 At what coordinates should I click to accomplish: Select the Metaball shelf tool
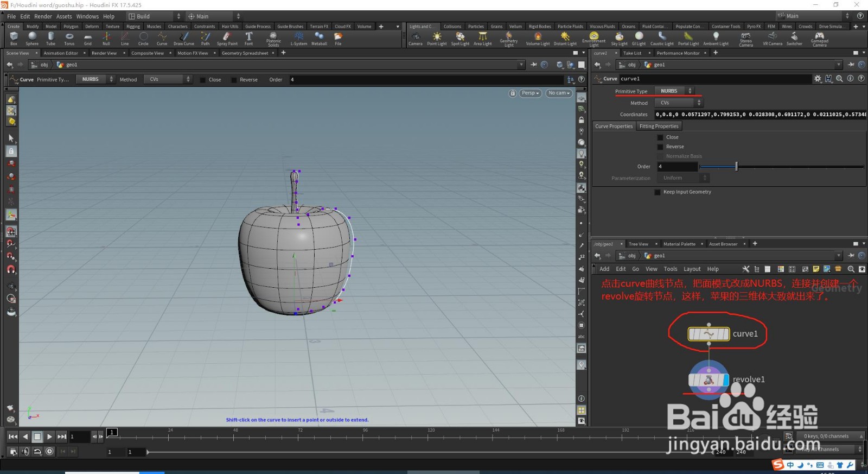coord(319,38)
